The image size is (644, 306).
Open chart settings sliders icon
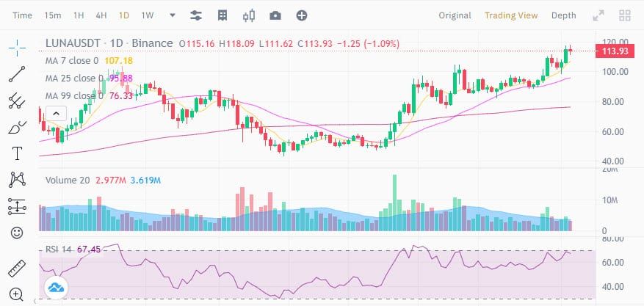pyautogui.click(x=196, y=15)
